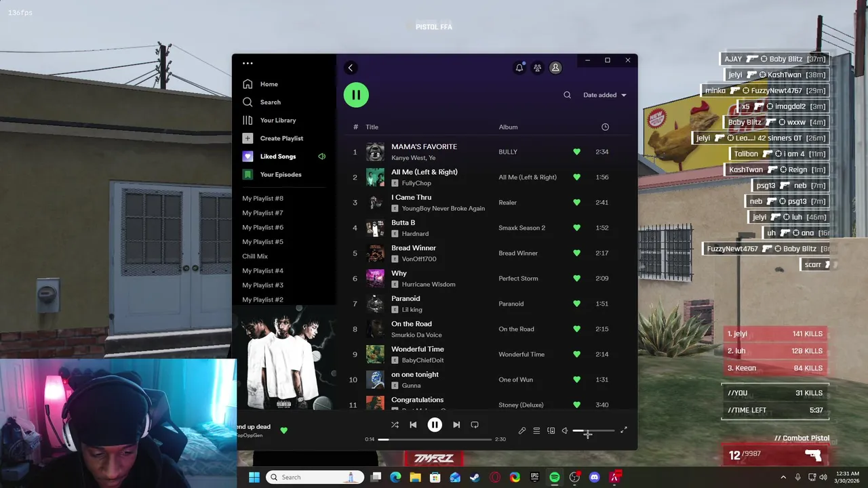Open YoungBoy Never Broke Again artist link
868x488 pixels.
443,208
